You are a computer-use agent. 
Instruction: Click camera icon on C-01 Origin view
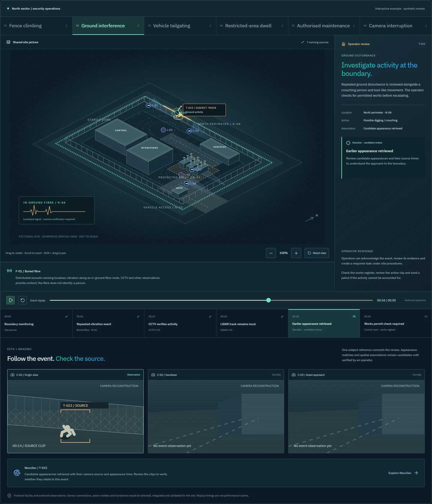click(x=12, y=375)
